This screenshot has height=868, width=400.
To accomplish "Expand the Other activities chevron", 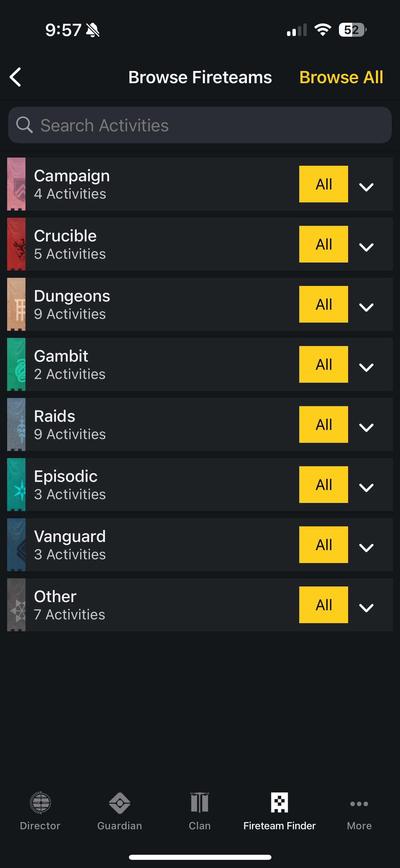I will (x=366, y=607).
